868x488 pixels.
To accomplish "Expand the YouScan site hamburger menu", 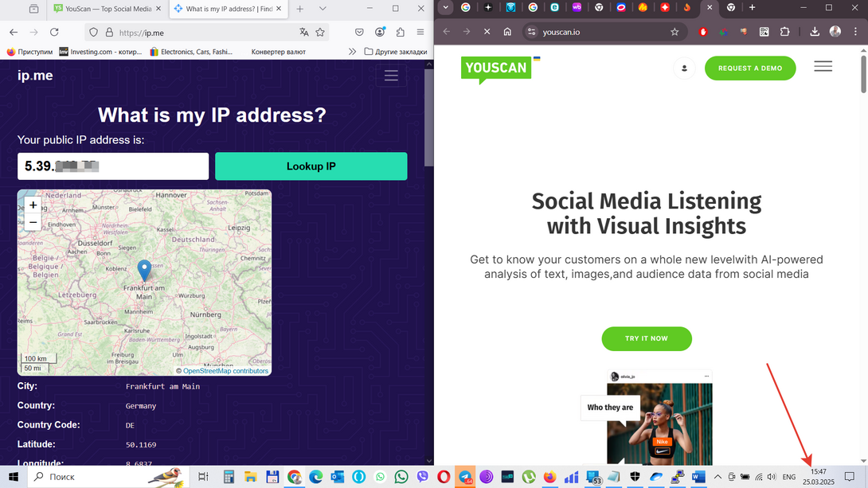I will pos(823,67).
